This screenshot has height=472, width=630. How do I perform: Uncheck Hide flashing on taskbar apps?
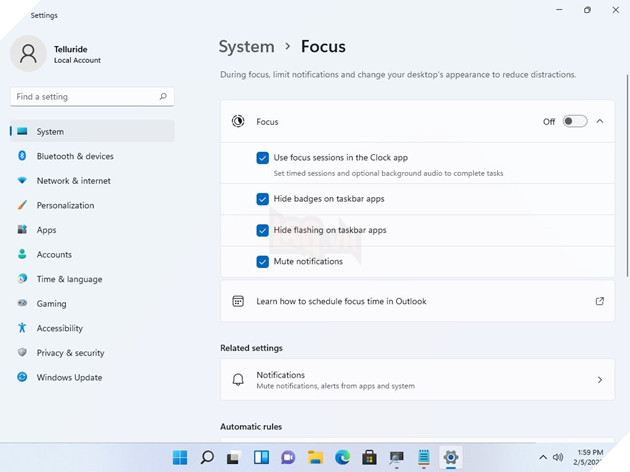262,230
